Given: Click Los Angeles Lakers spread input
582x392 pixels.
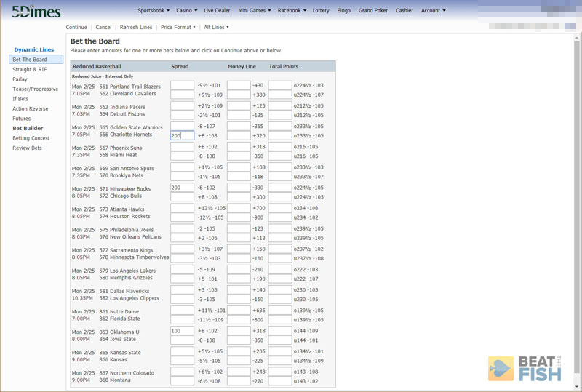Looking at the screenshot, I should point(183,269).
